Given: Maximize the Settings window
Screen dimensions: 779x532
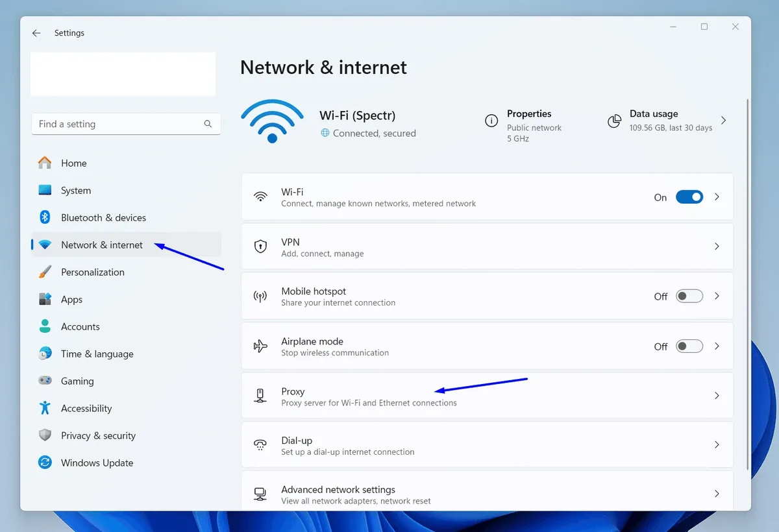Looking at the screenshot, I should (x=704, y=27).
